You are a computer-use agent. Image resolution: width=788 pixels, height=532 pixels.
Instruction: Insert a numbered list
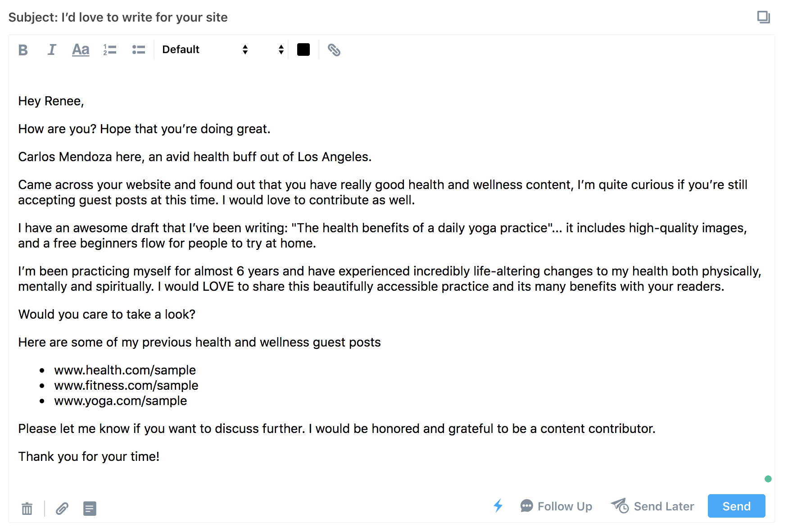[x=110, y=50]
